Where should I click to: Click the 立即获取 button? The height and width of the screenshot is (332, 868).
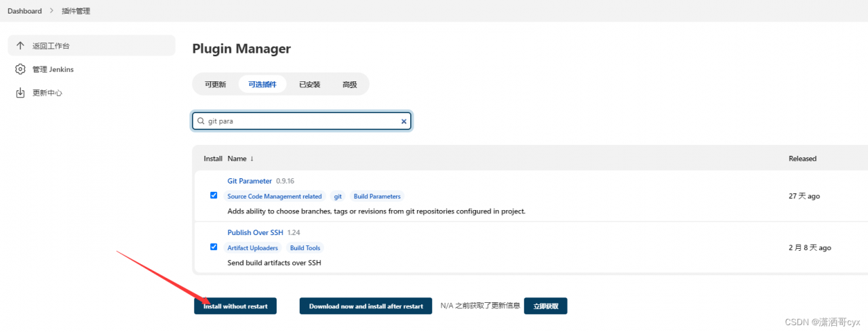click(546, 306)
